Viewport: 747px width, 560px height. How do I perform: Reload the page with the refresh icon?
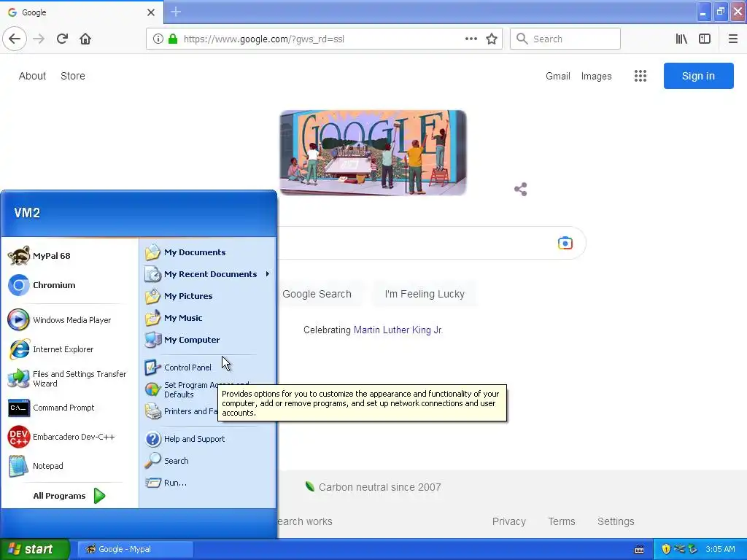coord(62,39)
